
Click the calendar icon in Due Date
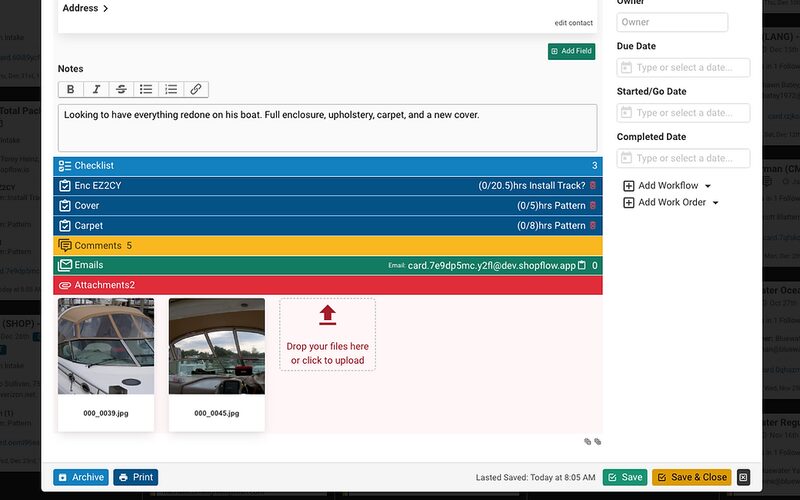click(x=627, y=68)
